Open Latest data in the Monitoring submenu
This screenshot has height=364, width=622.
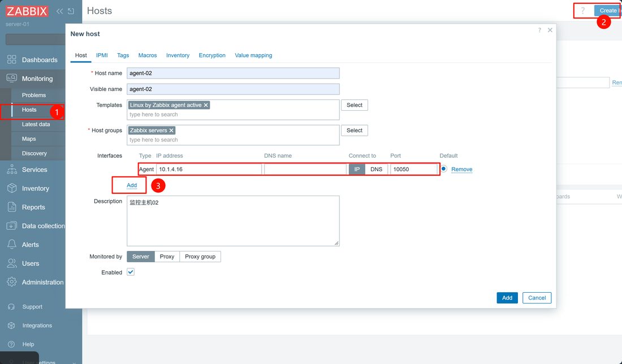(x=36, y=124)
